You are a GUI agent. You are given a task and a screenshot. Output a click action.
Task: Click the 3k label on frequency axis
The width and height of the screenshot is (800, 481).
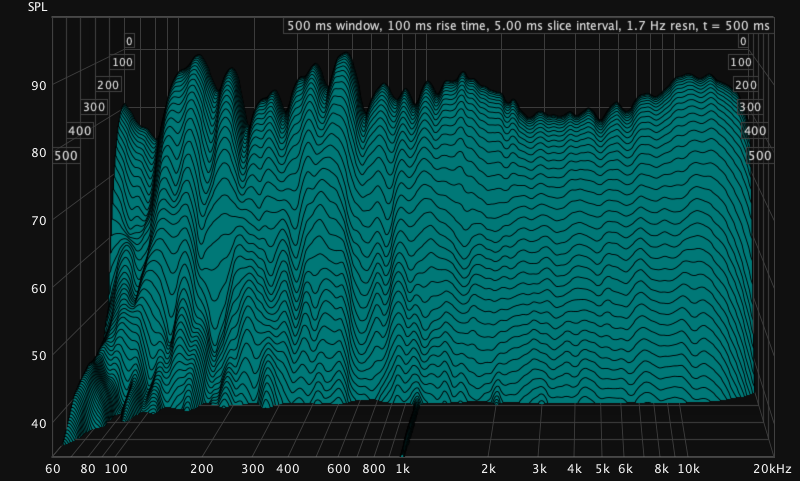[539, 469]
